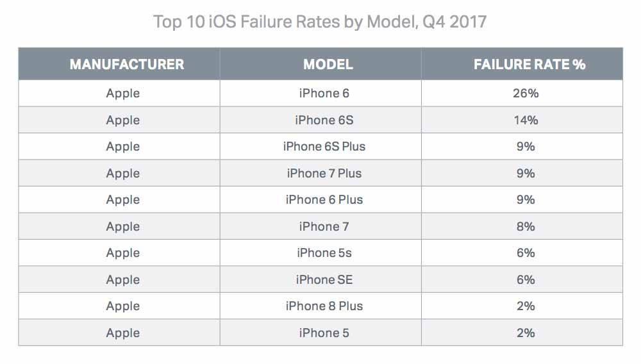Viewport: 641px width, 364px height.
Task: Click the 26% failure rate value
Action: point(526,93)
